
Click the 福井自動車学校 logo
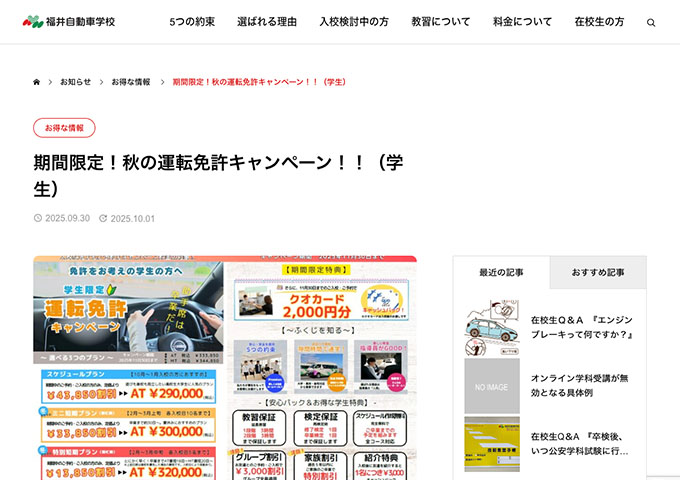(69, 21)
